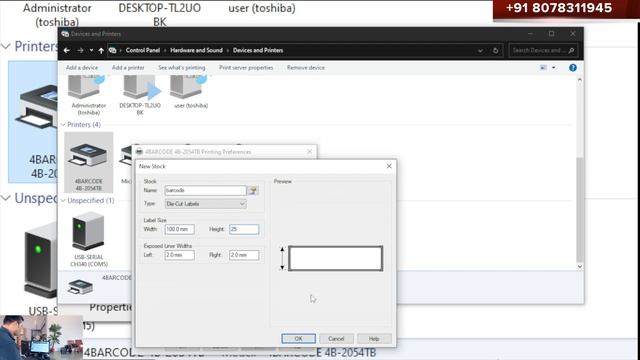Collapse the Unspecified group in background window

coord(5,199)
